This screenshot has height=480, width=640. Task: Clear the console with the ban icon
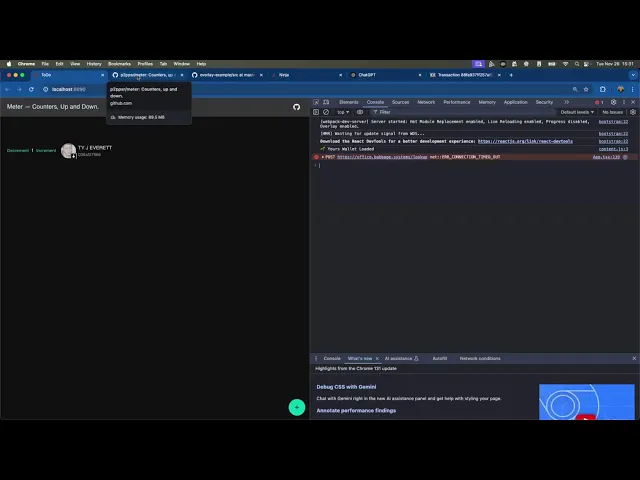[x=326, y=112]
